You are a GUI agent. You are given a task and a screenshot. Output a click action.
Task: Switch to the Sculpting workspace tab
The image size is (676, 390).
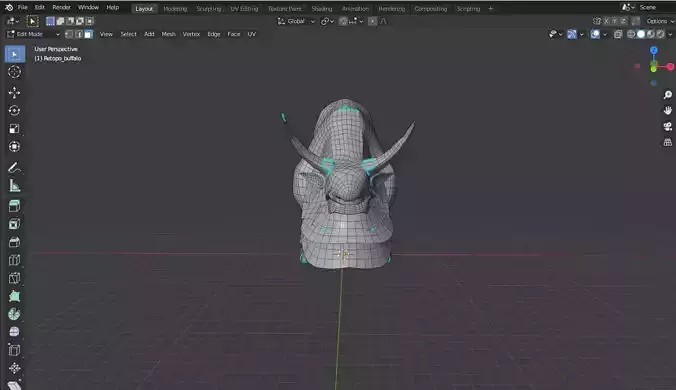point(209,9)
